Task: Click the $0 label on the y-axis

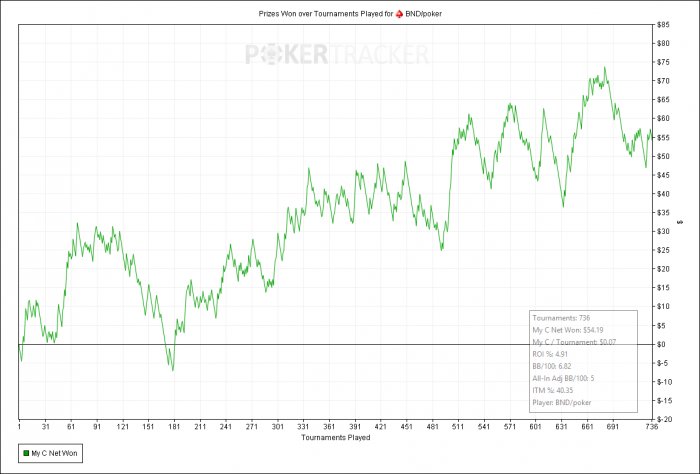Action: click(661, 344)
